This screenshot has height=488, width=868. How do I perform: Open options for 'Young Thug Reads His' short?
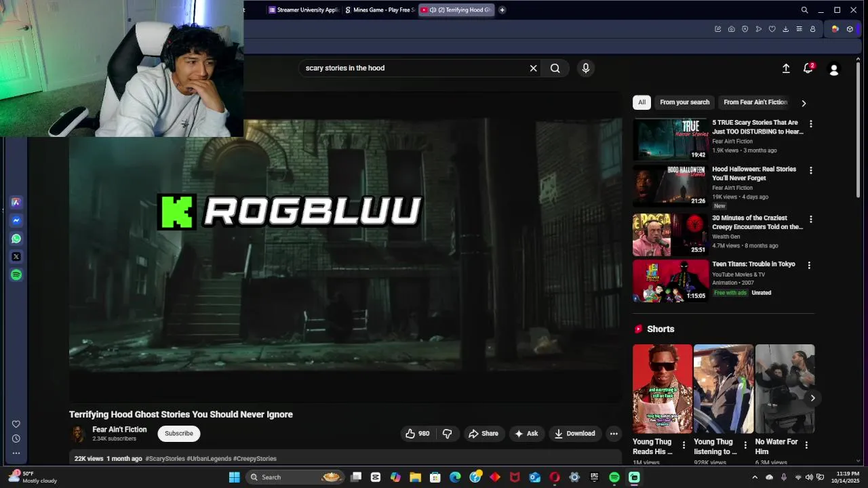point(684,445)
